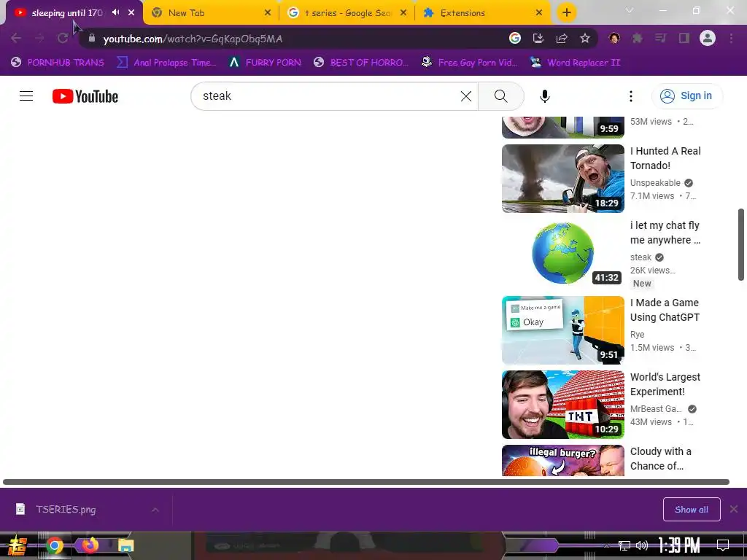This screenshot has width=747, height=560.
Task: Click the vertical page scrollbar thumb
Action: [x=741, y=244]
